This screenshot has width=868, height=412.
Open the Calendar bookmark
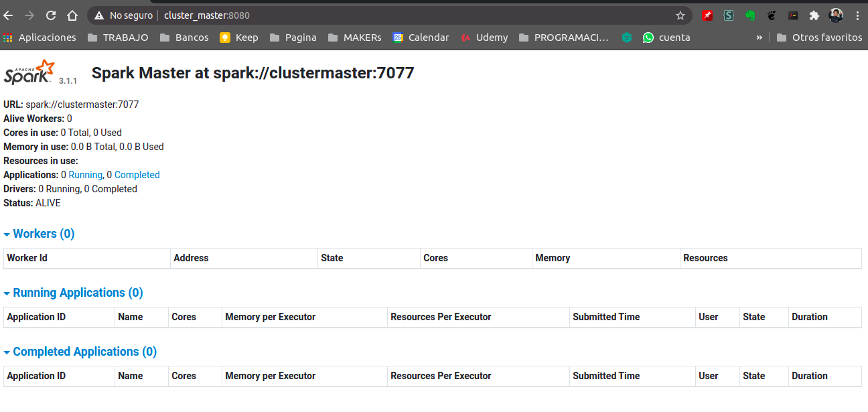tap(421, 38)
